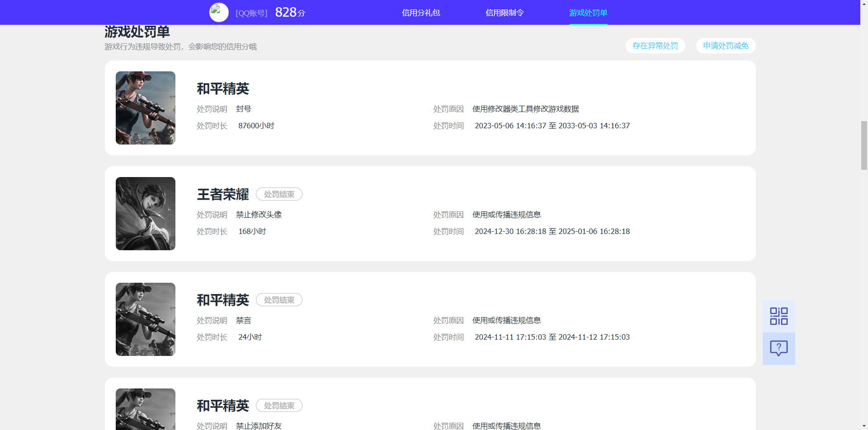Click the 封号 penalty description
Viewport: 868px width, 430px height.
coord(244,109)
